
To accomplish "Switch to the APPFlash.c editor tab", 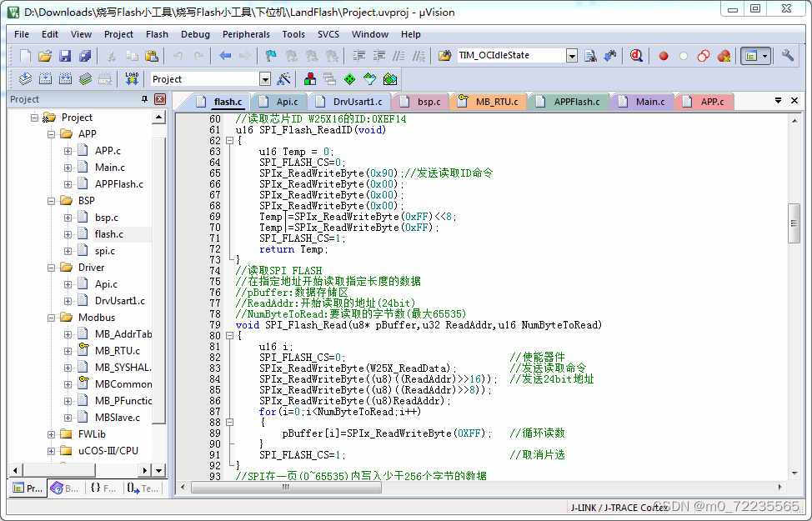I will [x=569, y=102].
